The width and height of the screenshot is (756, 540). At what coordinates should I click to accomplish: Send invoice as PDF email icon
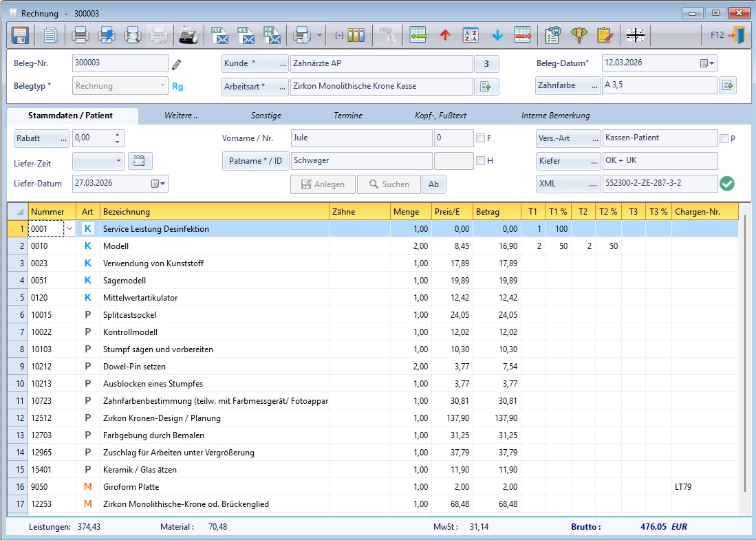coord(219,35)
